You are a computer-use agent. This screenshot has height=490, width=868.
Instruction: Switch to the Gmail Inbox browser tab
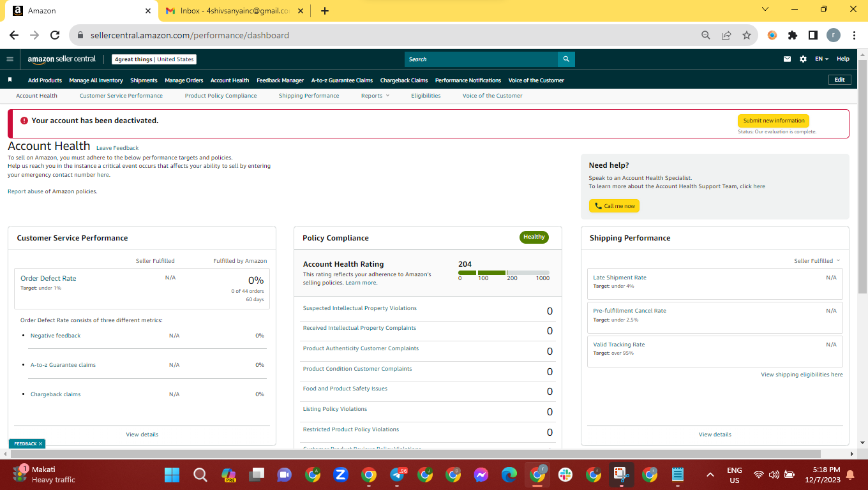[x=235, y=11]
